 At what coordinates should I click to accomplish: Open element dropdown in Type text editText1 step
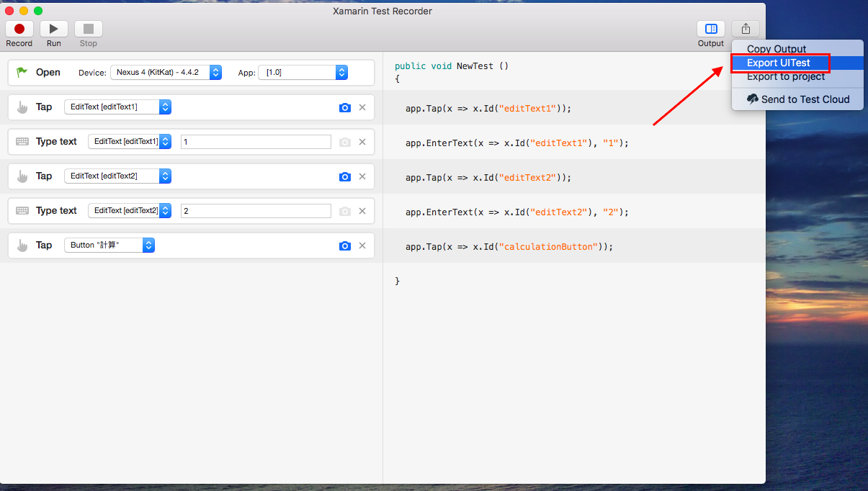(130, 141)
